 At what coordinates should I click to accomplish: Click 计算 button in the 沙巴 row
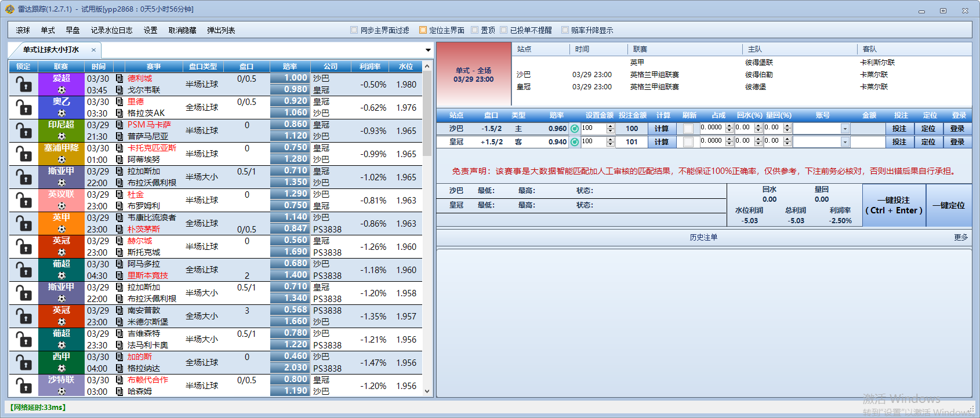point(662,129)
